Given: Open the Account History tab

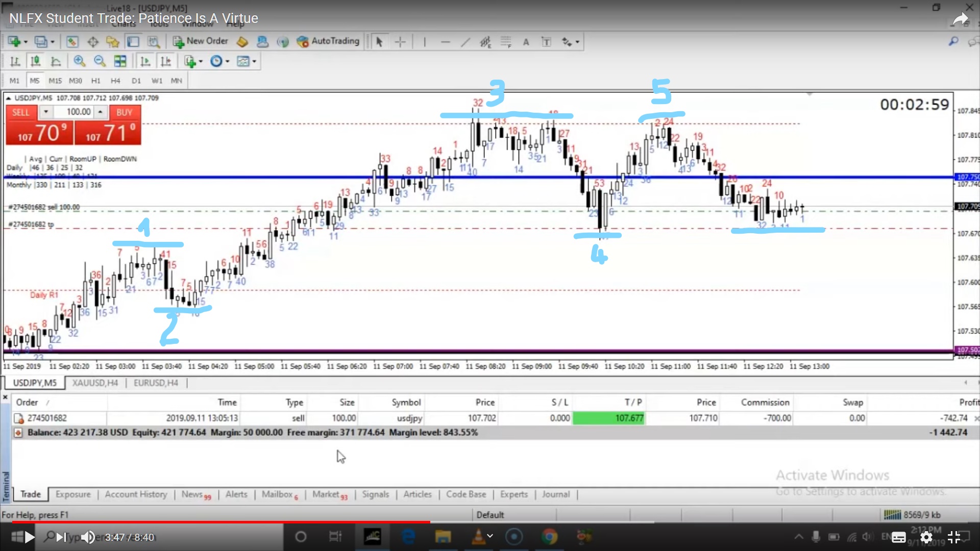Looking at the screenshot, I should click(x=136, y=494).
